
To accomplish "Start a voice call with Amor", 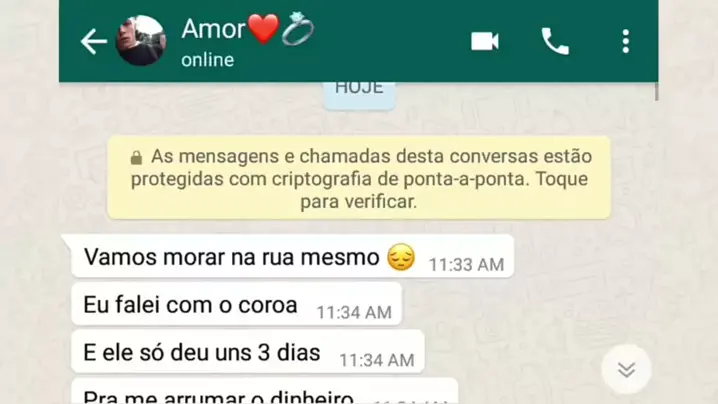I will click(555, 41).
